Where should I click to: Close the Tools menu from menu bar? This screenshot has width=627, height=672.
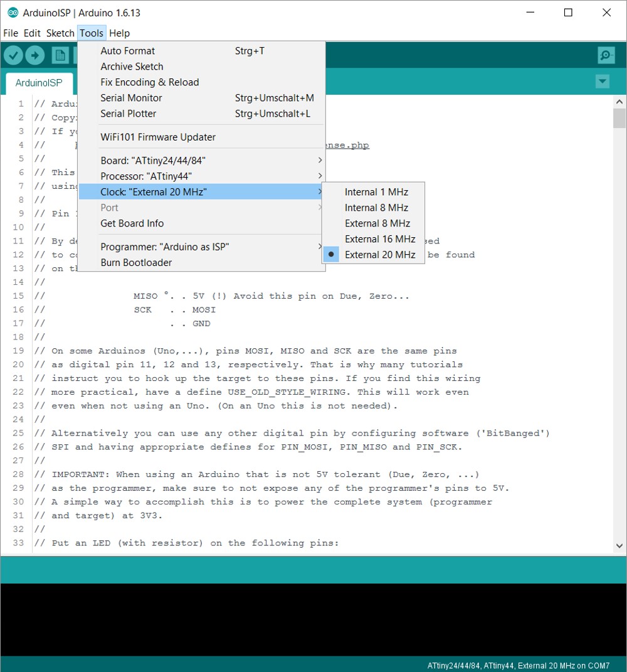point(91,33)
